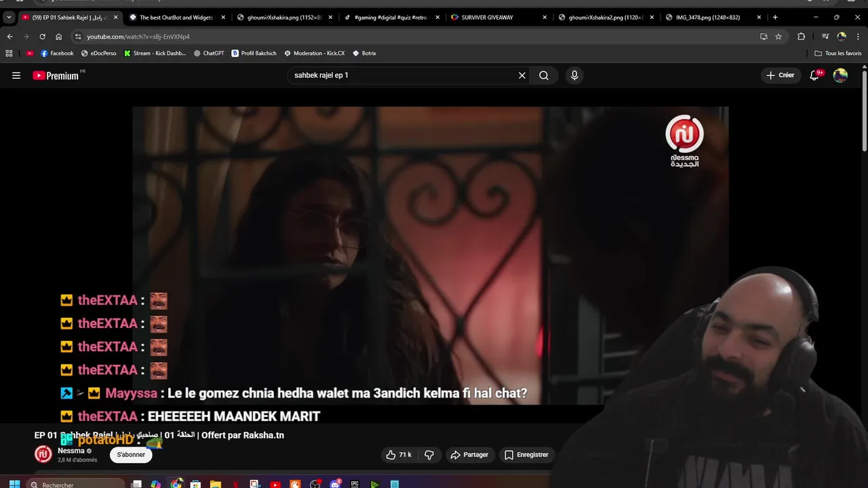This screenshot has height=488, width=868.
Task: Open YouTube notifications bell
Action: [x=815, y=75]
